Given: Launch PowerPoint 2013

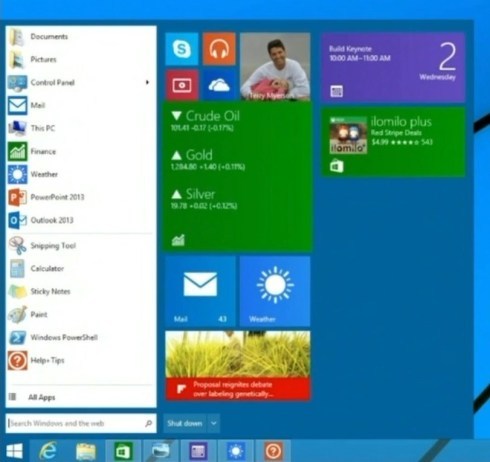Looking at the screenshot, I should 80,197.
